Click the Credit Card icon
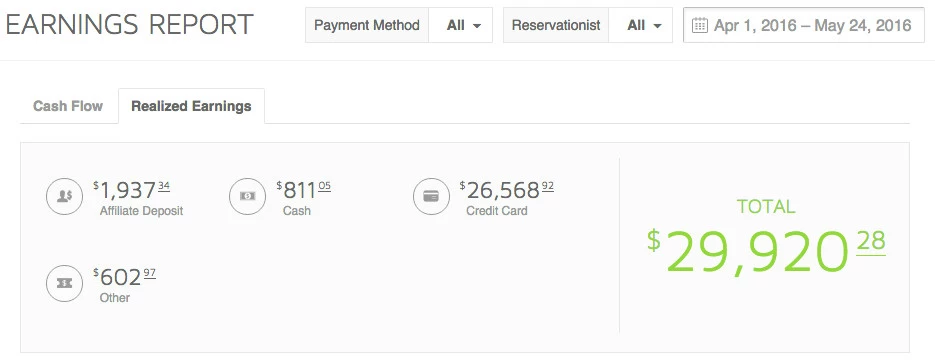Screen dimensions: 935x360 pos(431,196)
